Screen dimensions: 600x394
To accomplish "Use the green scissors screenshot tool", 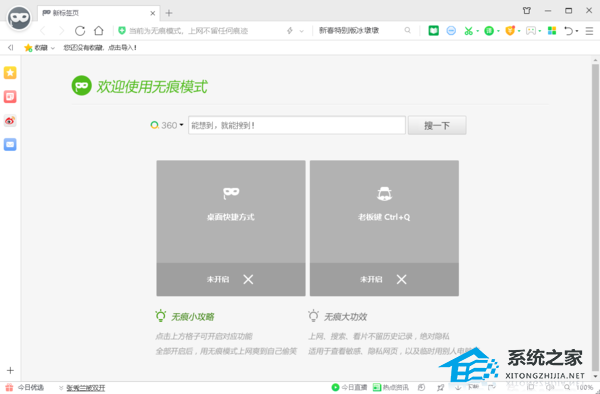I will (x=468, y=31).
